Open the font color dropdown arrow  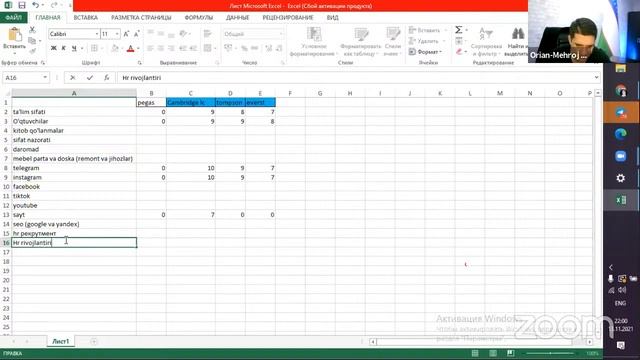(138, 49)
